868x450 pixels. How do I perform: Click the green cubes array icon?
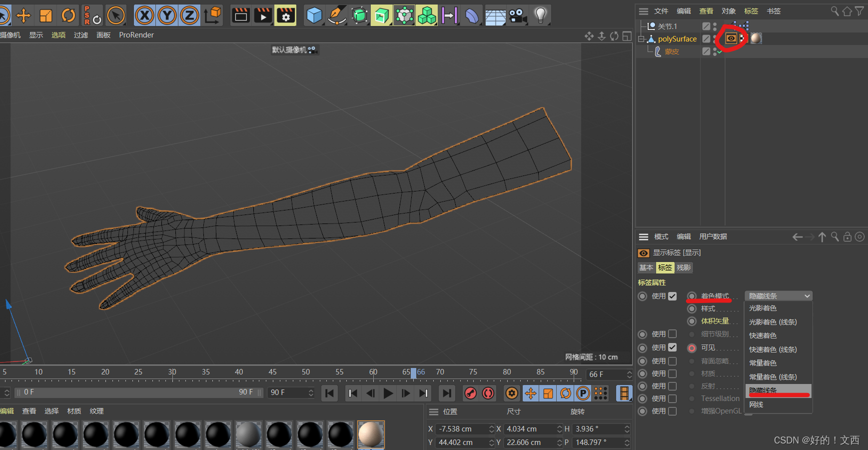coord(427,15)
